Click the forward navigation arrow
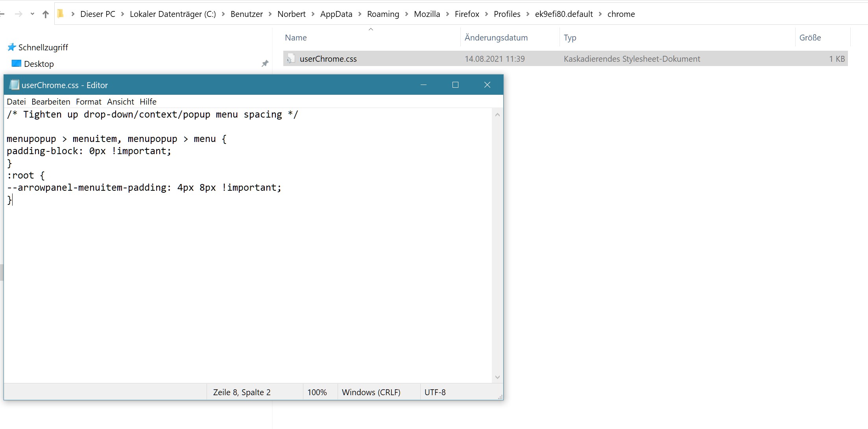 [18, 15]
